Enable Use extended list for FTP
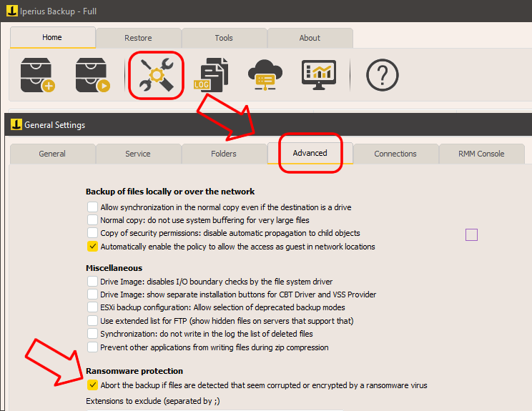Screen dimensions: 532x411 click(x=92, y=320)
